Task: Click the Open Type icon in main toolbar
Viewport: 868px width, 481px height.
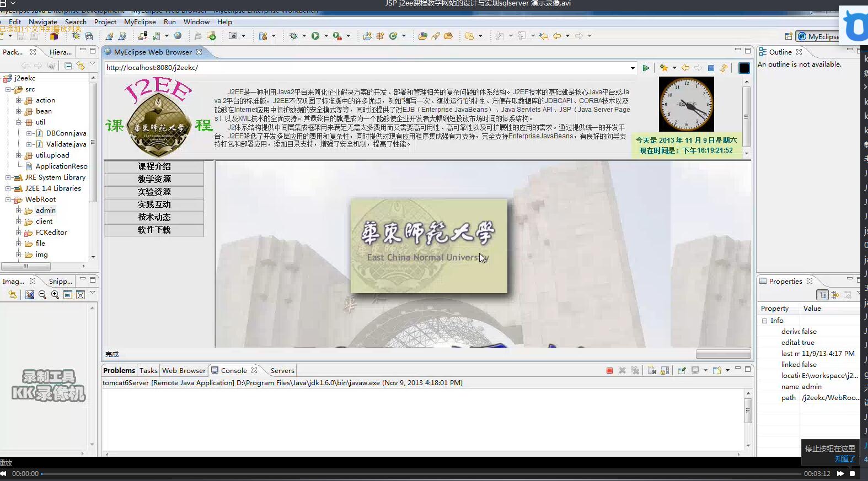Action: (422, 36)
